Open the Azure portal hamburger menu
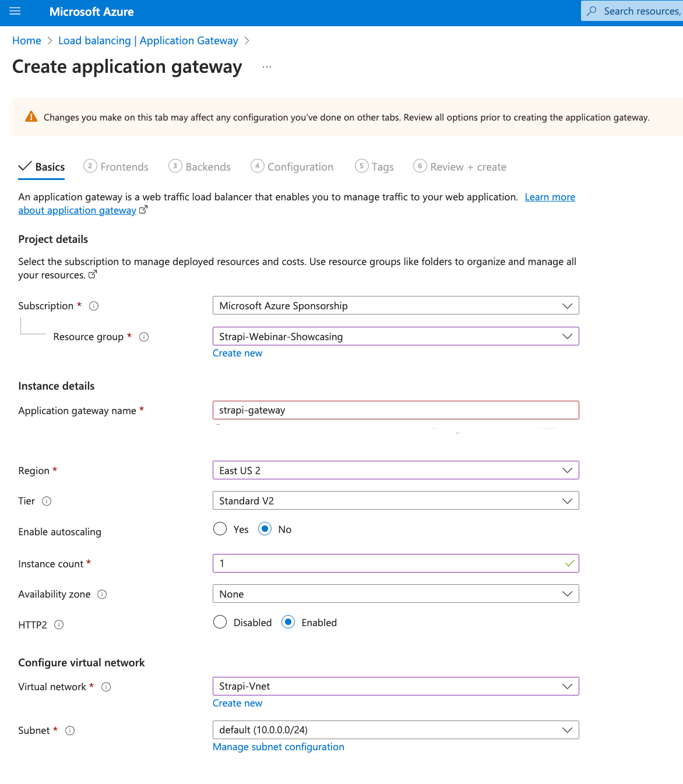 click(x=15, y=11)
